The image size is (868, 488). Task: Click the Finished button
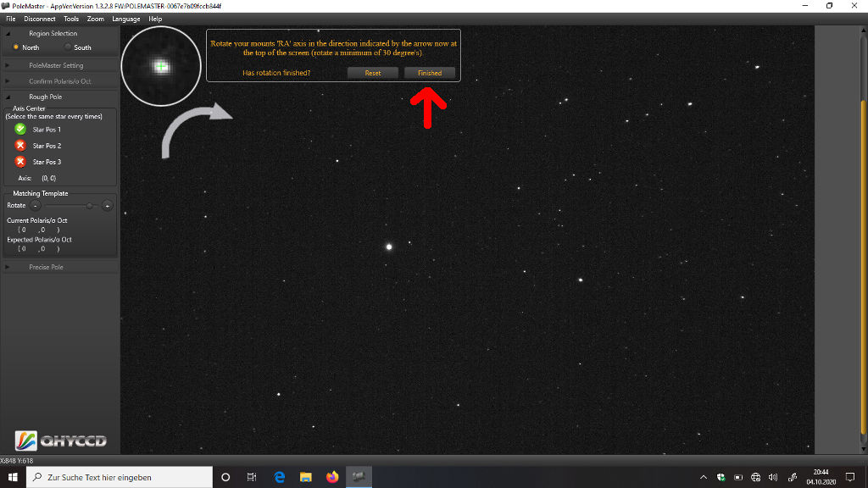click(430, 73)
